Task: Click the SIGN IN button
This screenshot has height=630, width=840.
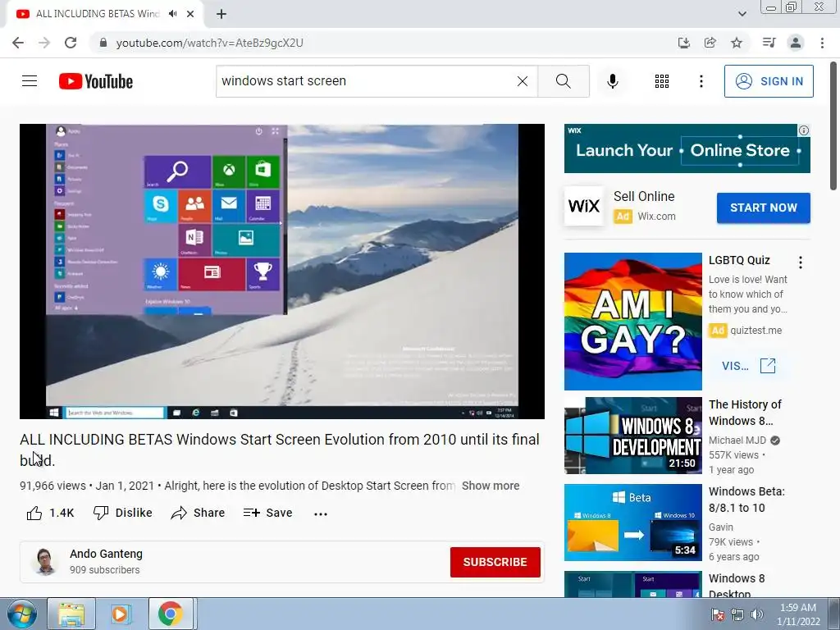Action: point(769,81)
